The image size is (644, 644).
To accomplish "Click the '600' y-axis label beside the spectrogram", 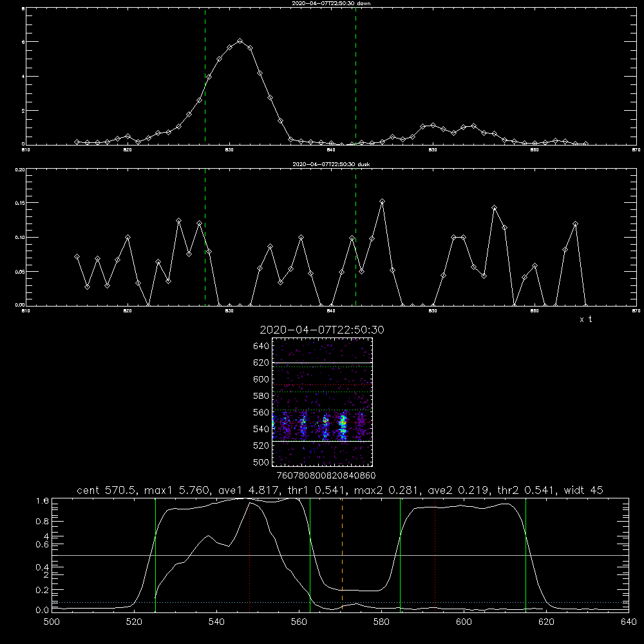I will point(261,379).
